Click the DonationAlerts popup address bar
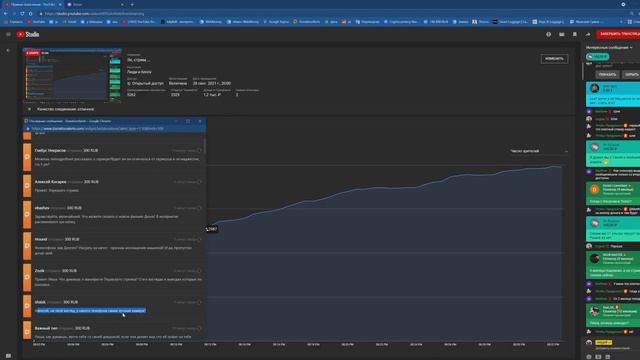 coord(114,129)
